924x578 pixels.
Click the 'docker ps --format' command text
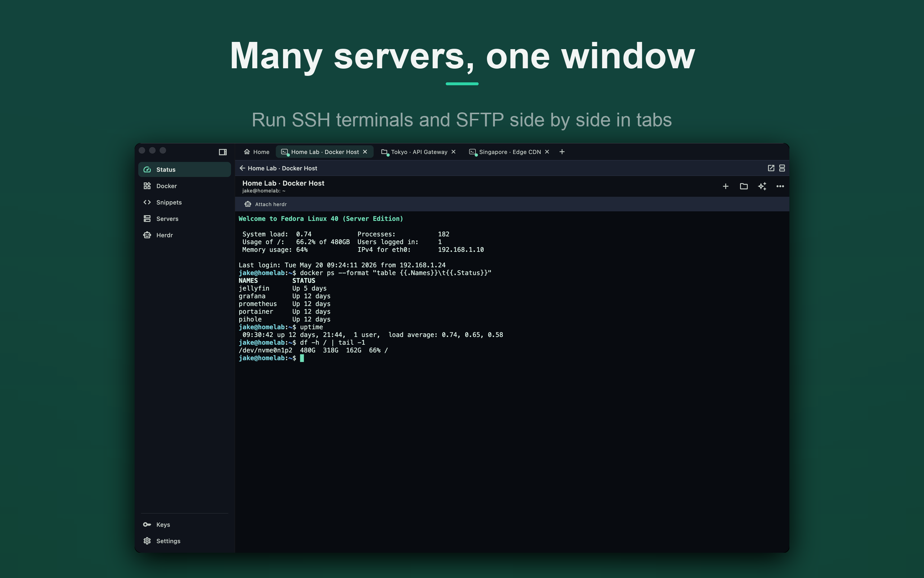click(396, 273)
